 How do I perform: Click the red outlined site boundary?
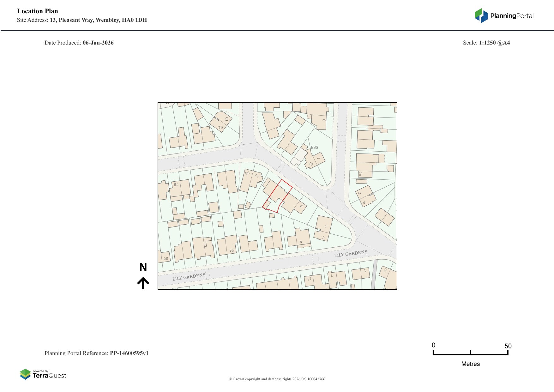click(x=277, y=196)
